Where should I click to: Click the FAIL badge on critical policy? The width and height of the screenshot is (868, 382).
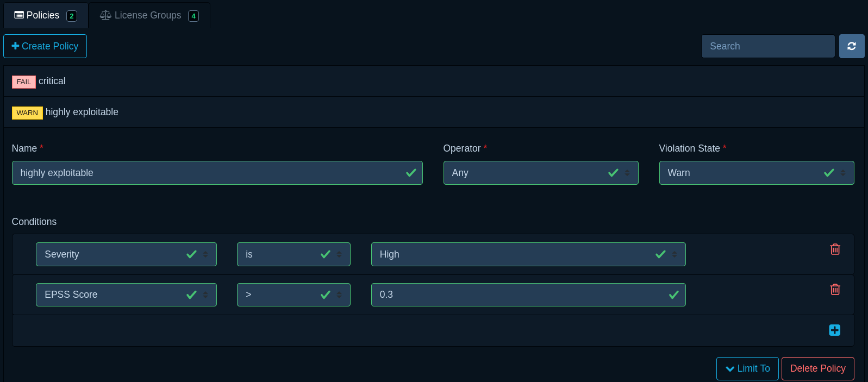tap(24, 82)
